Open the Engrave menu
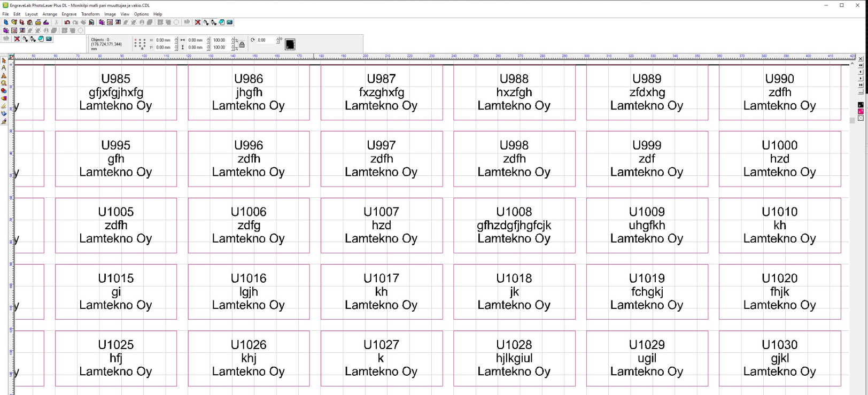The height and width of the screenshot is (395, 868). coord(69,14)
